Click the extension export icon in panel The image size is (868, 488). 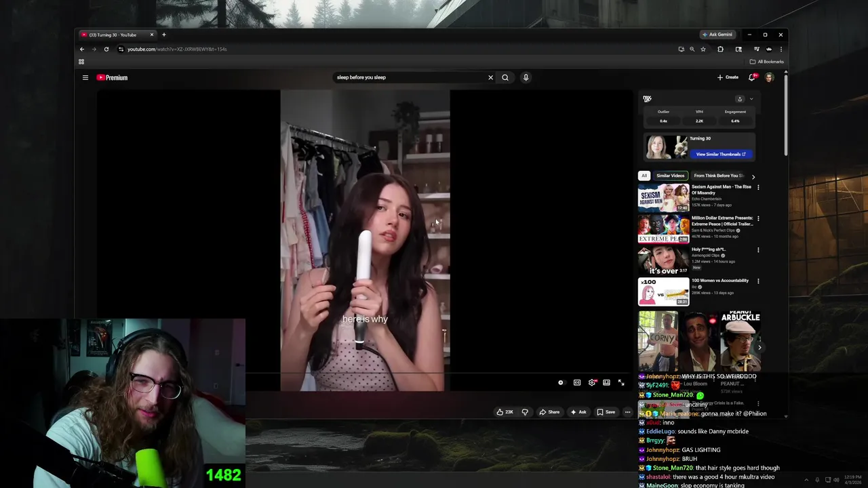740,99
